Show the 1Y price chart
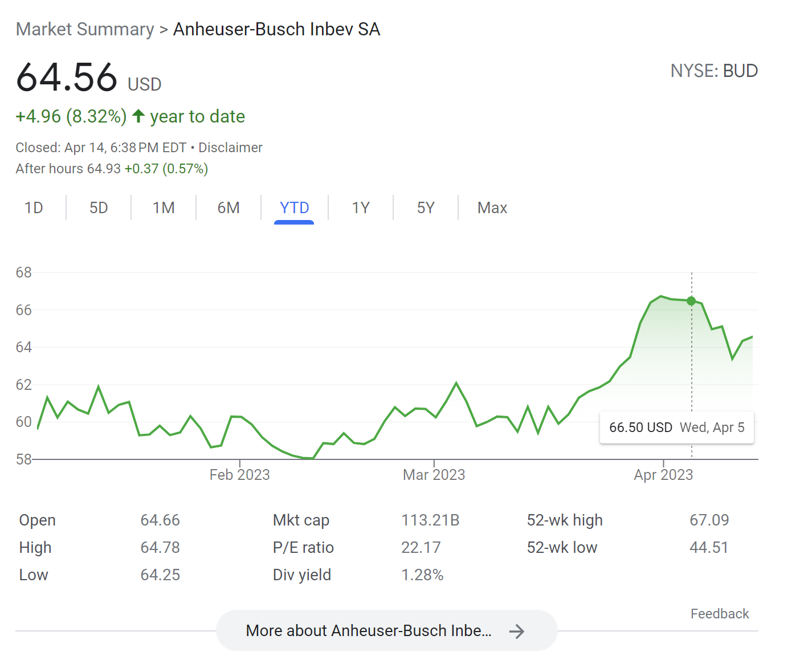 coord(361,207)
